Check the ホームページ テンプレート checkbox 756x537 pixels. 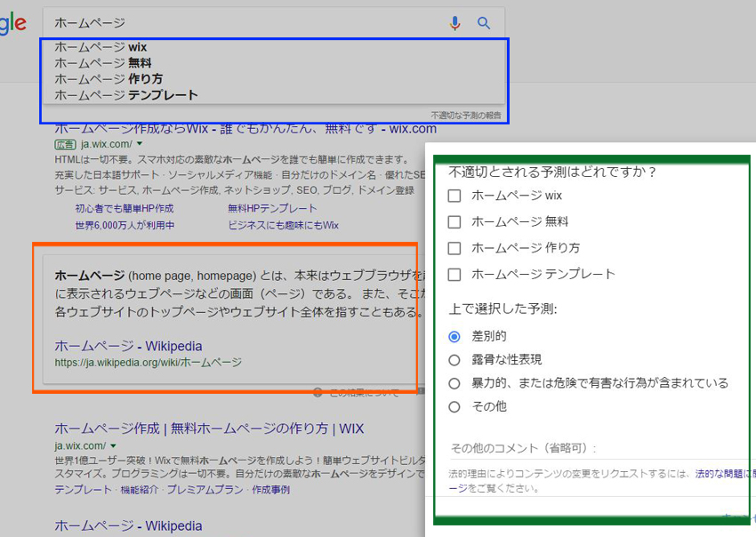click(454, 275)
